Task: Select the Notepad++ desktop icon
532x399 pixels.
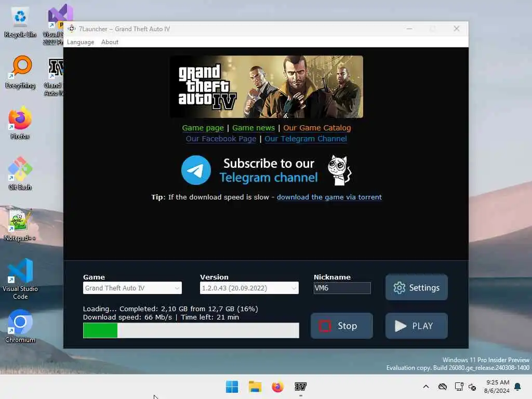Action: 20,224
